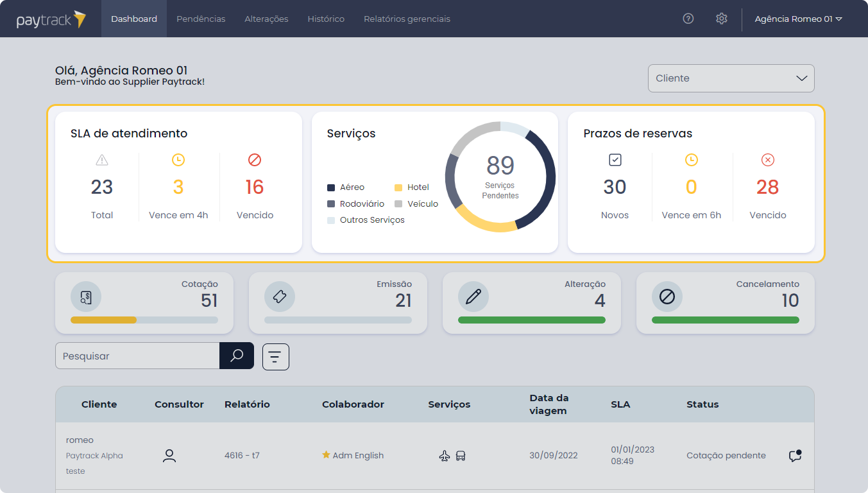Click the Data da viagem column header
This screenshot has height=493, width=868.
(x=549, y=404)
